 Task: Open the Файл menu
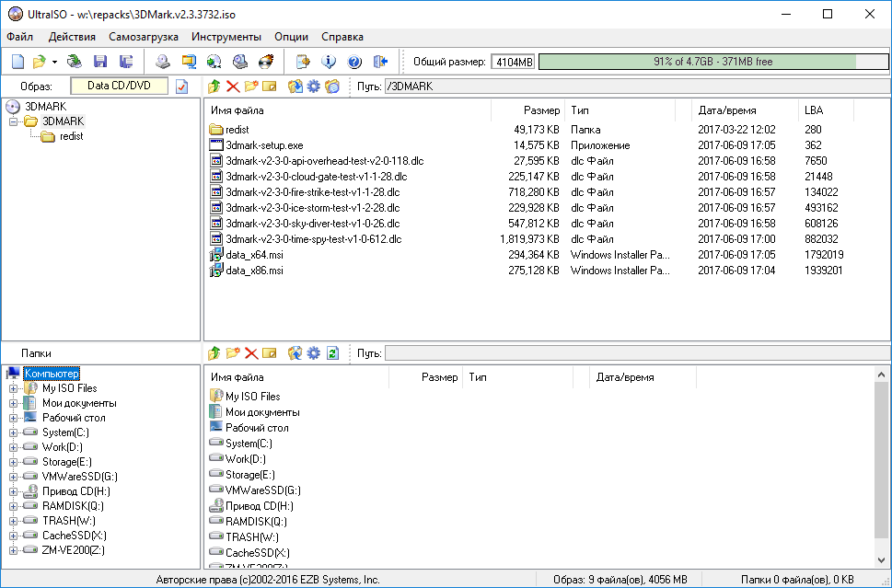point(20,37)
